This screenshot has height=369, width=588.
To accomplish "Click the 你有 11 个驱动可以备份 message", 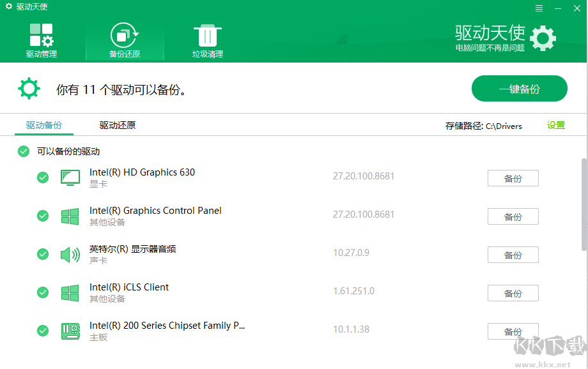I will [x=121, y=89].
